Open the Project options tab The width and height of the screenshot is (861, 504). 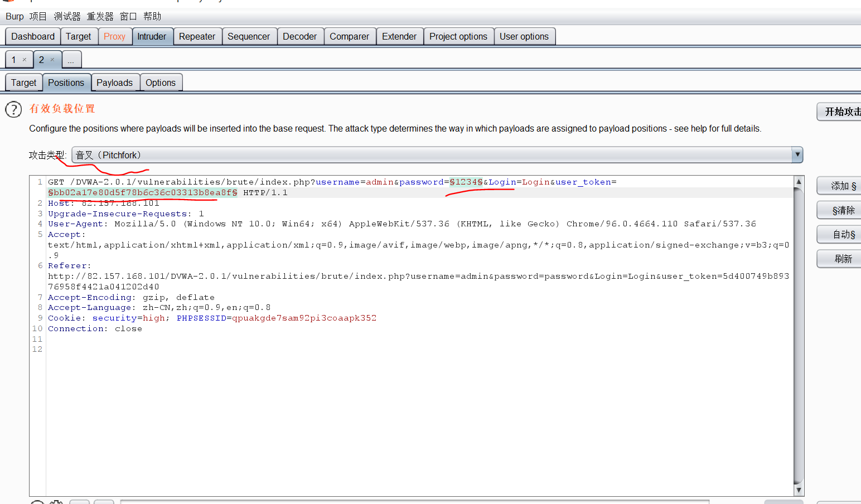[458, 36]
